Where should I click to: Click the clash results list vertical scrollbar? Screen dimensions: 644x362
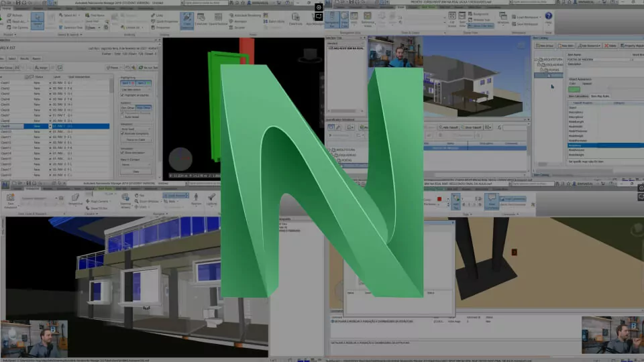[x=111, y=85]
